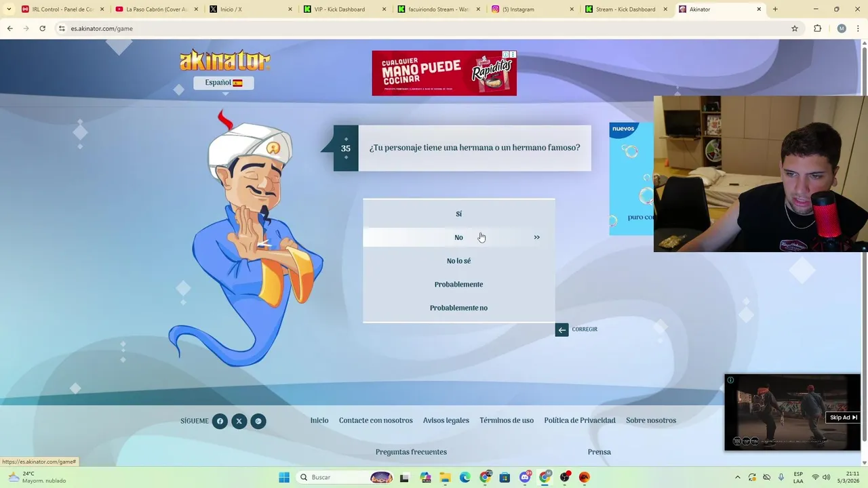This screenshot has width=868, height=488.
Task: Open Política de Privacidad link
Action: (580, 420)
